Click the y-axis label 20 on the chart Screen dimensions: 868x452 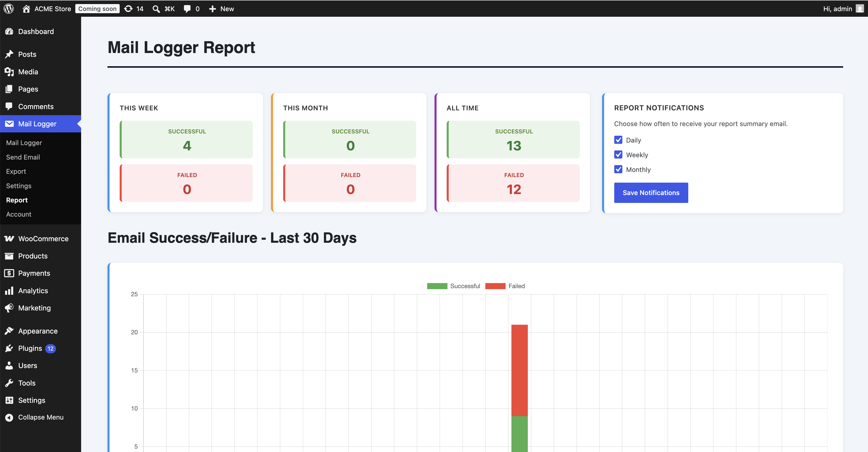(134, 332)
